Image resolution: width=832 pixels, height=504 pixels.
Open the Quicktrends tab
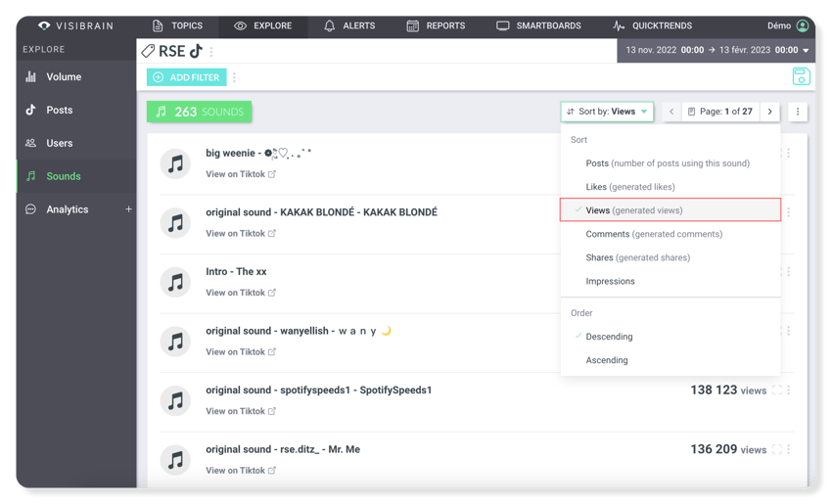652,25
